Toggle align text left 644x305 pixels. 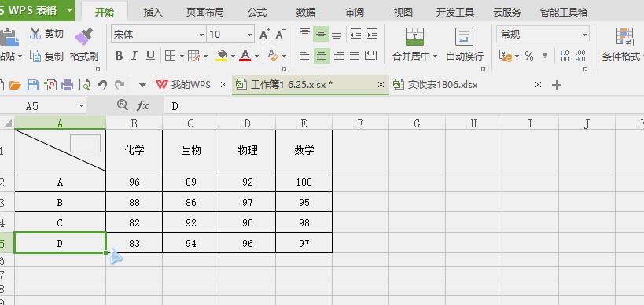click(304, 55)
